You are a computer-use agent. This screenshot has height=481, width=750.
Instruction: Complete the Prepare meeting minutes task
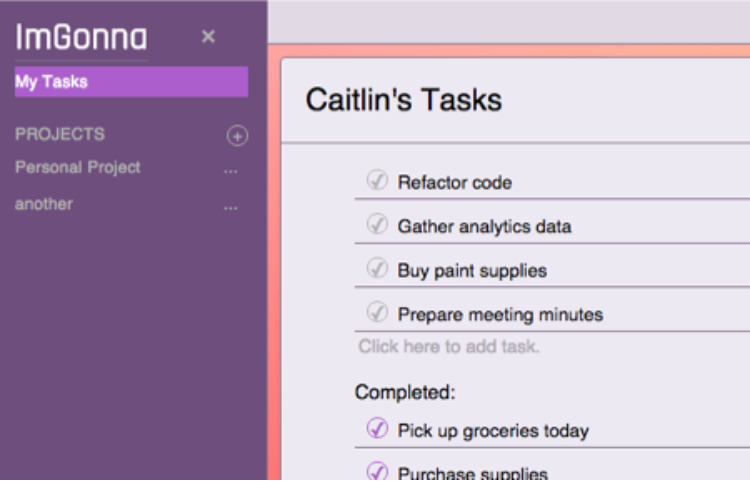pos(377,312)
